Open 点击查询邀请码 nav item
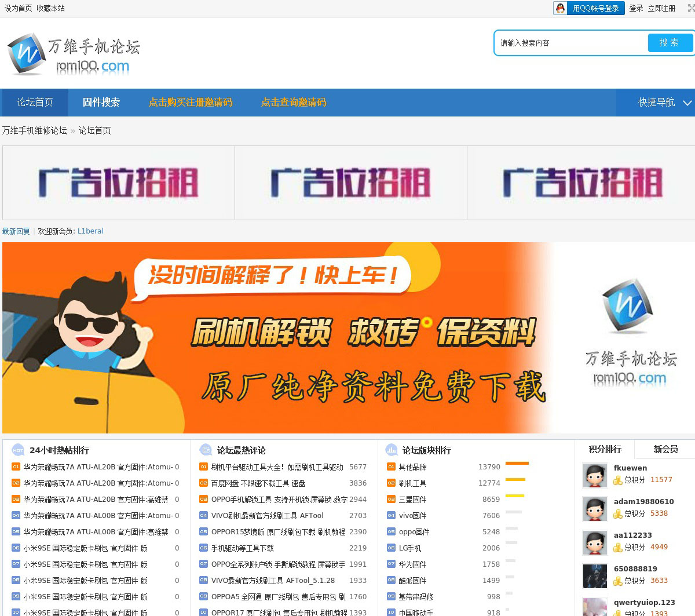This screenshot has height=616, width=695. pos(294,103)
